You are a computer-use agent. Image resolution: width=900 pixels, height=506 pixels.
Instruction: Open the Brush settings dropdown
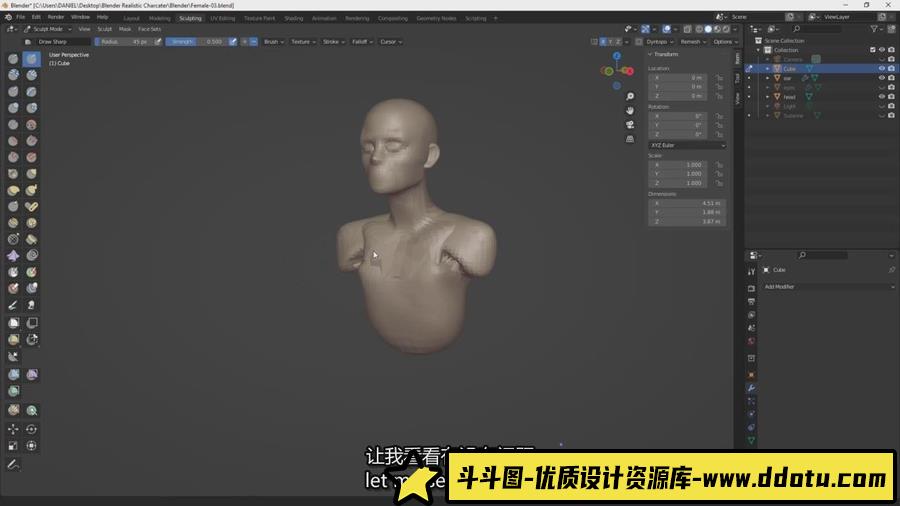tap(274, 42)
